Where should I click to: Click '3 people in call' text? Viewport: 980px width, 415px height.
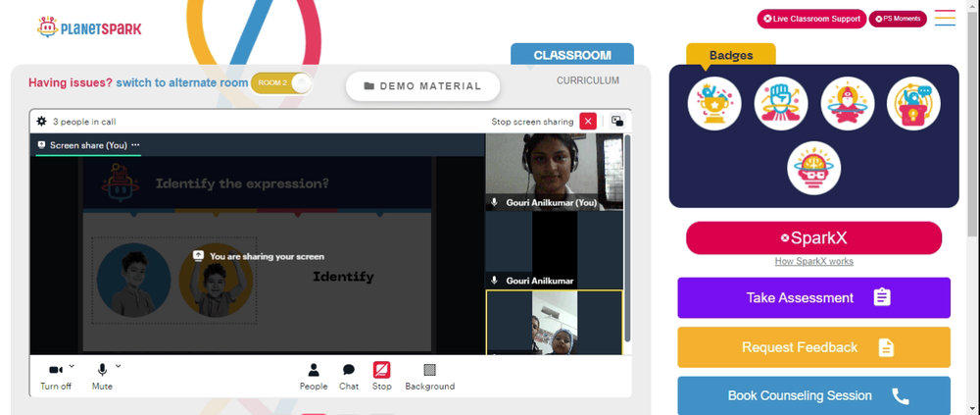[83, 122]
